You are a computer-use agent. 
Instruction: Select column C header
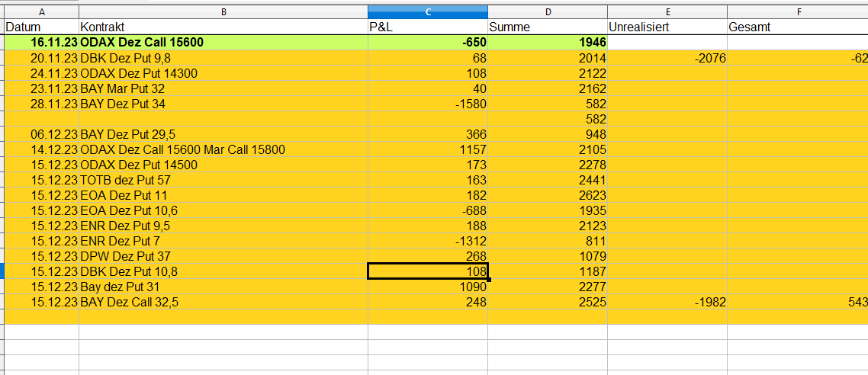pos(427,12)
